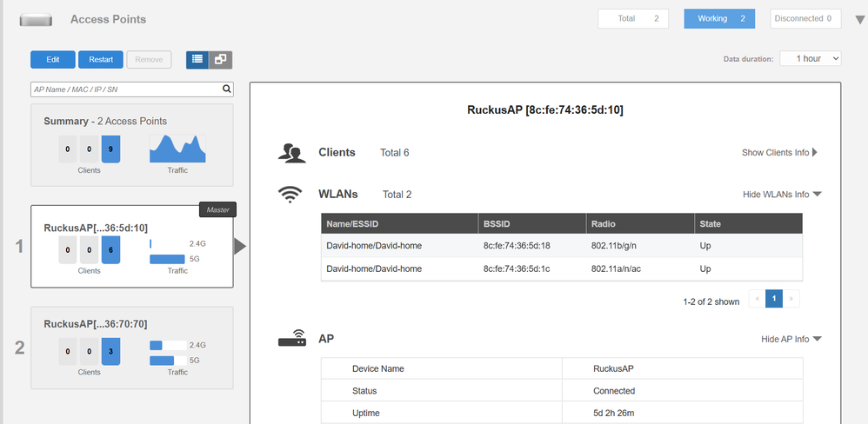Click the WLANs wifi icon
The image size is (868, 424).
[x=290, y=195]
